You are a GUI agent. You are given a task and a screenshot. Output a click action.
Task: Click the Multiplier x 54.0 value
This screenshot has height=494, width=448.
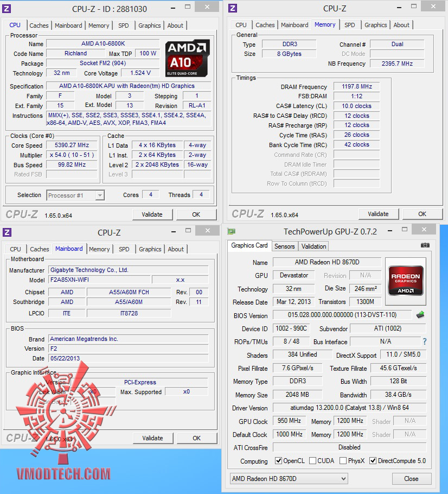coord(72,155)
